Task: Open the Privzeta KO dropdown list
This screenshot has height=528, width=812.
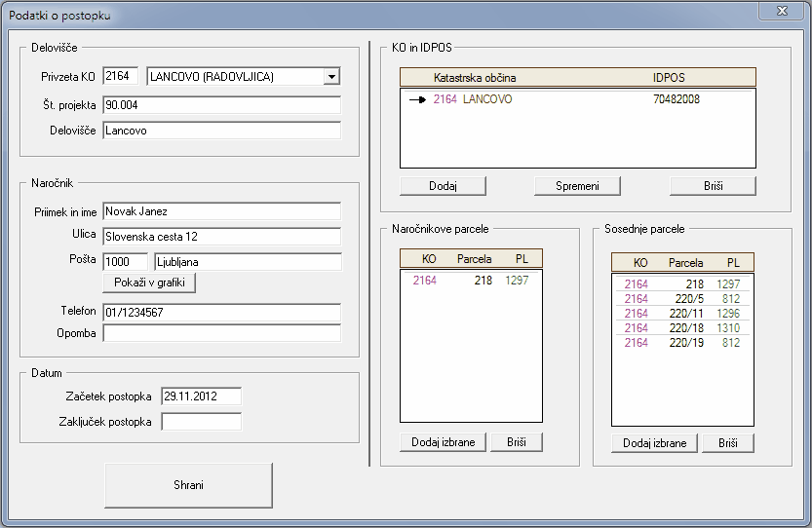Action: pyautogui.click(x=331, y=77)
